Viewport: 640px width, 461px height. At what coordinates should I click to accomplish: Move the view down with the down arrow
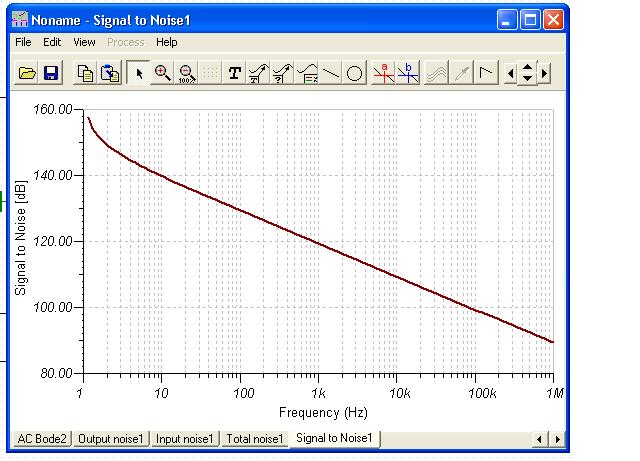(x=527, y=79)
